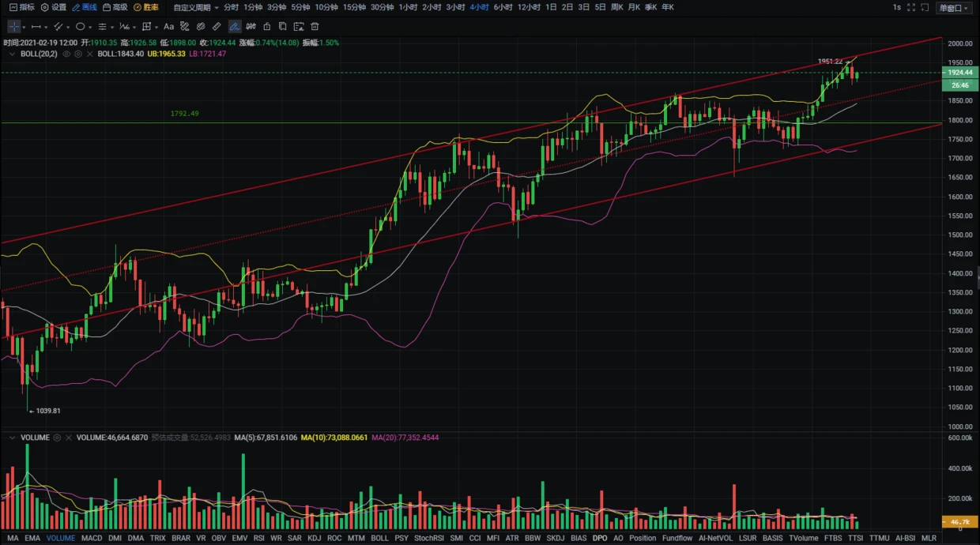Switch to the 分时 time-sharing view
This screenshot has width=980, height=545.
pos(231,7)
